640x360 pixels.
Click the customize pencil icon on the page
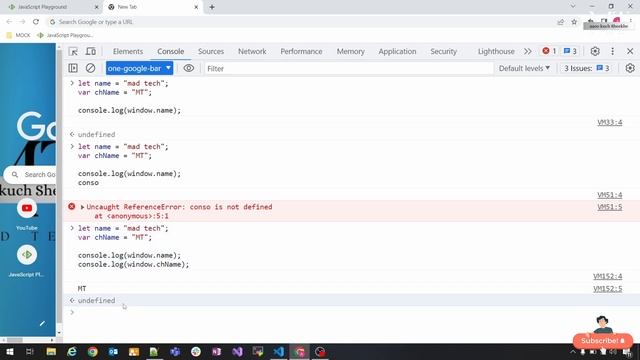(x=42, y=324)
